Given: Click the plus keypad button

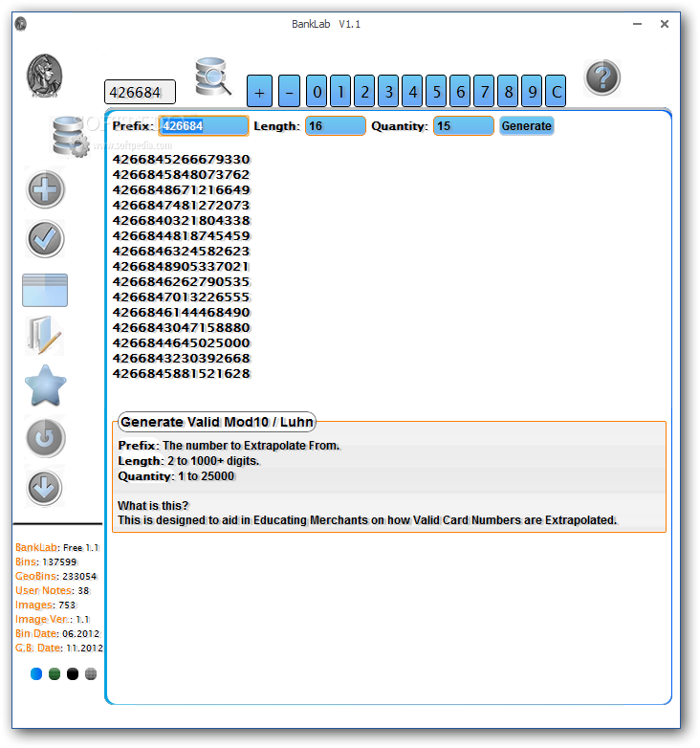Looking at the screenshot, I should point(259,91).
